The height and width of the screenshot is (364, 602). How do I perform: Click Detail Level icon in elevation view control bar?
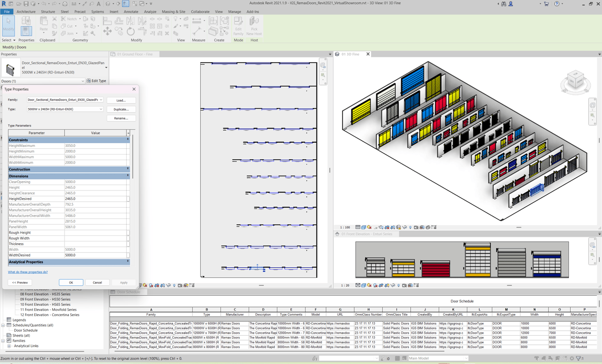[x=358, y=285]
